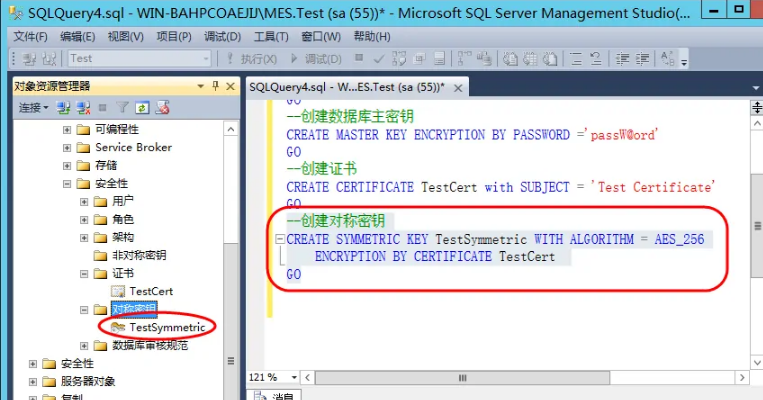Expand the 角色 folder
This screenshot has height=400, width=763.
[x=84, y=219]
